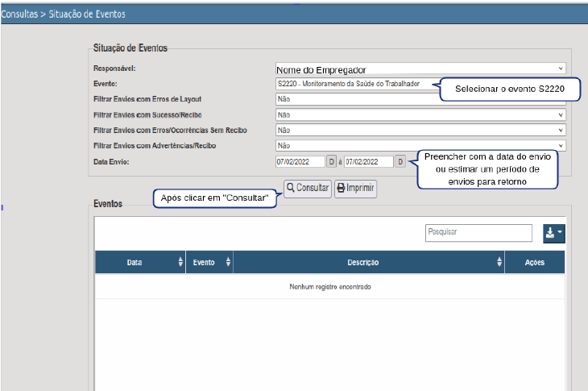Open the Evento dropdown showing S2220
588x391 pixels.
(x=356, y=84)
